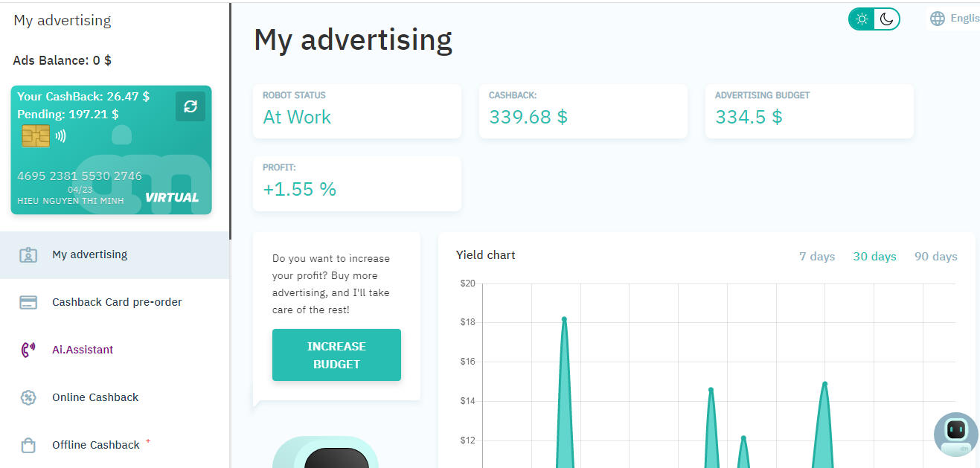Viewport: 980px width, 468px height.
Task: Open My advertising menu item
Action: (115, 255)
